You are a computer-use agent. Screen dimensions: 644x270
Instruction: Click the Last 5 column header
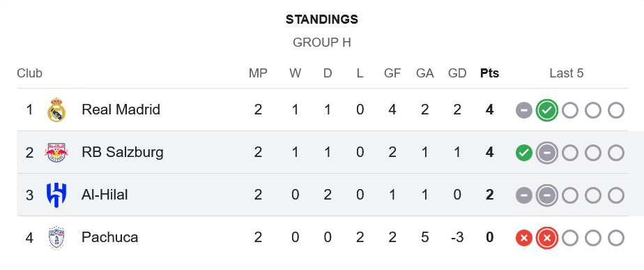pyautogui.click(x=567, y=73)
